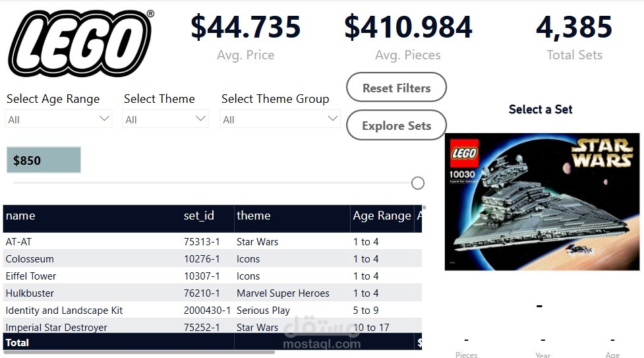644x358 pixels.
Task: Click the Explore Sets button
Action: (x=396, y=125)
